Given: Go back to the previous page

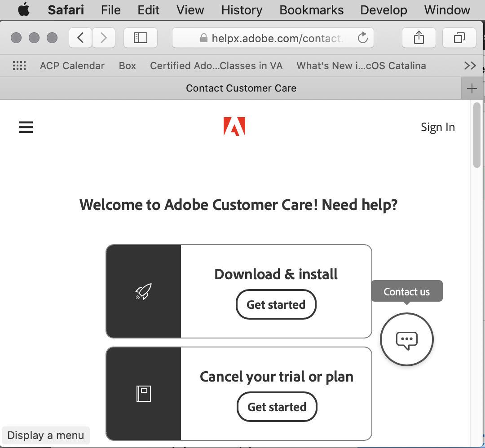Looking at the screenshot, I should 80,38.
